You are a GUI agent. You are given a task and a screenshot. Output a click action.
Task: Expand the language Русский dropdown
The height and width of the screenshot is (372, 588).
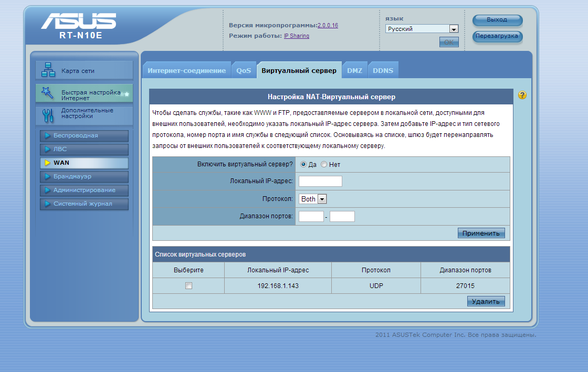(422, 29)
